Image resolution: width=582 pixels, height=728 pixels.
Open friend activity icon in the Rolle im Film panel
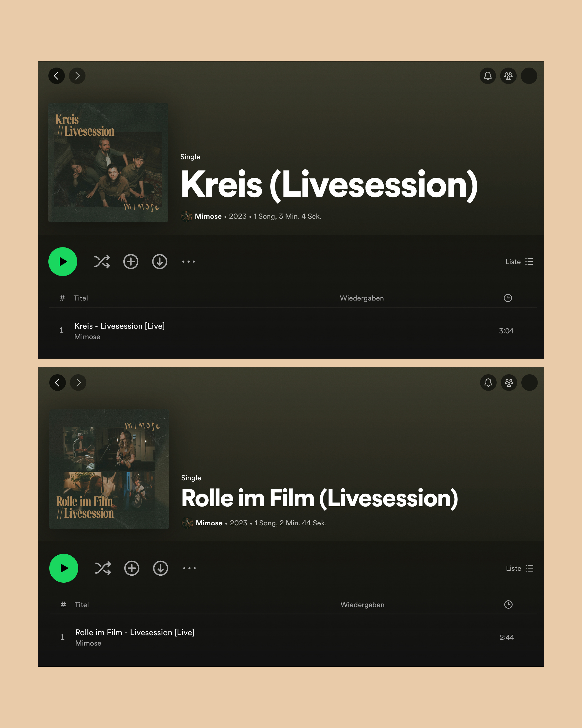point(509,383)
